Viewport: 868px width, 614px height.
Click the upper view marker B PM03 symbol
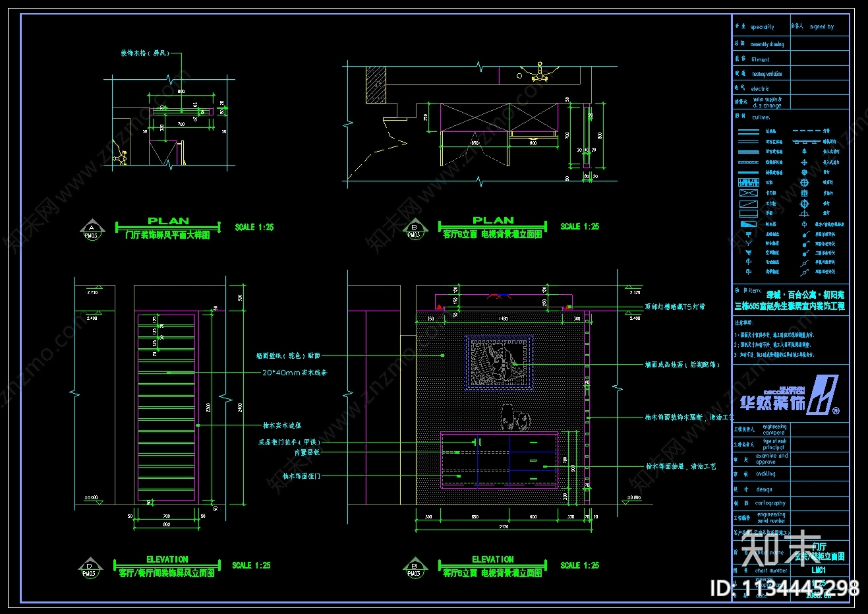tap(414, 230)
